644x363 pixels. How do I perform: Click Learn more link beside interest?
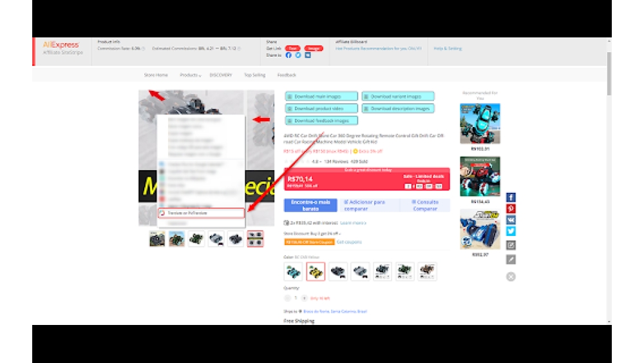coord(353,223)
